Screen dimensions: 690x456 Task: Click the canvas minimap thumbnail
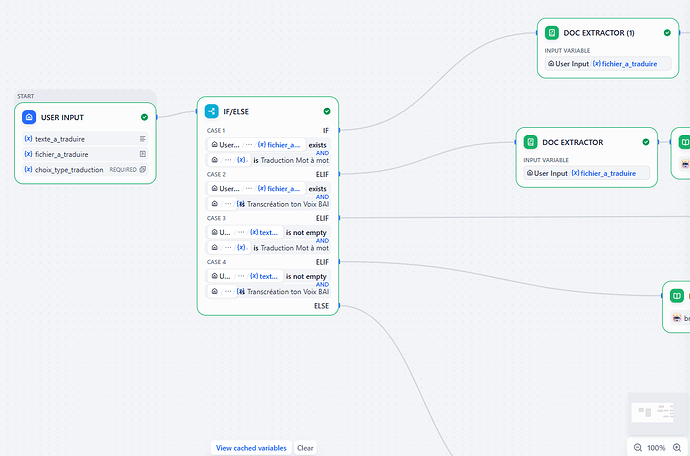tap(657, 413)
